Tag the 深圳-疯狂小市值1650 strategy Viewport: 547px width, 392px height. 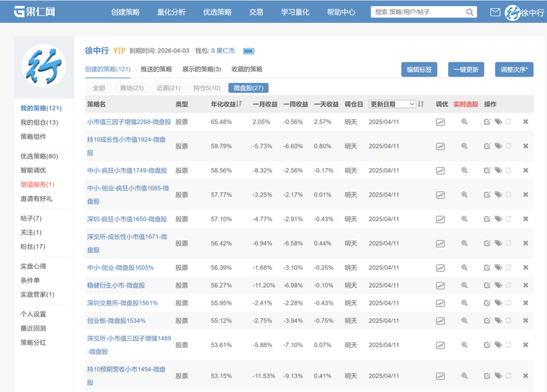498,219
